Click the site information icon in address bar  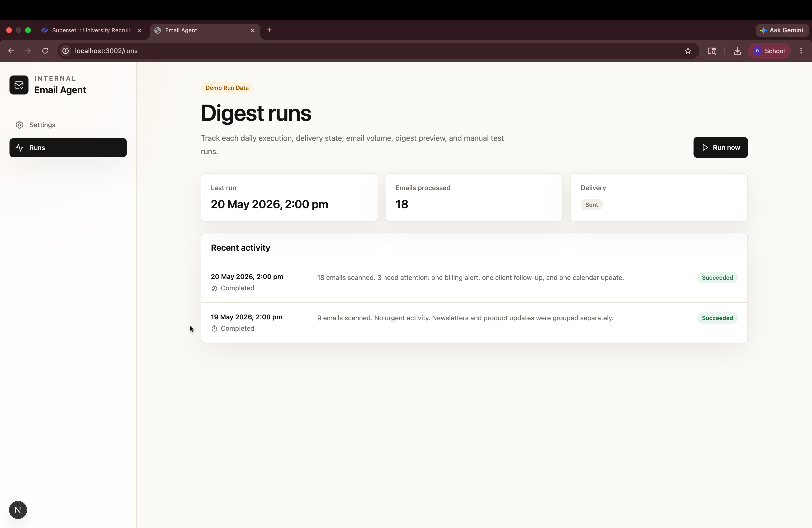[66, 51]
